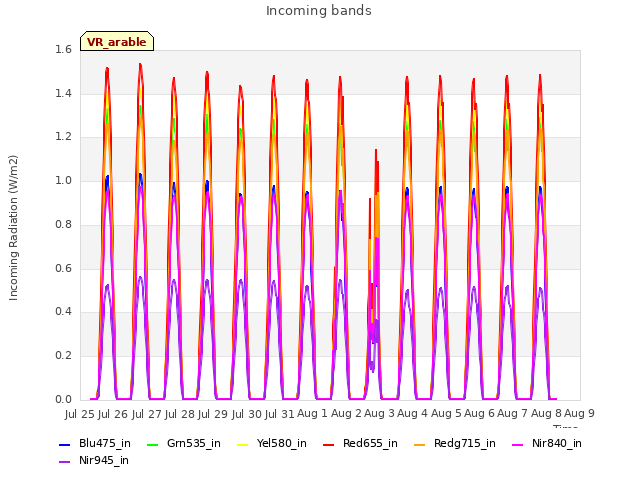The height and width of the screenshot is (480, 640).
Task: Click the 1.6 y-axis tick label
Action: coord(63,49)
